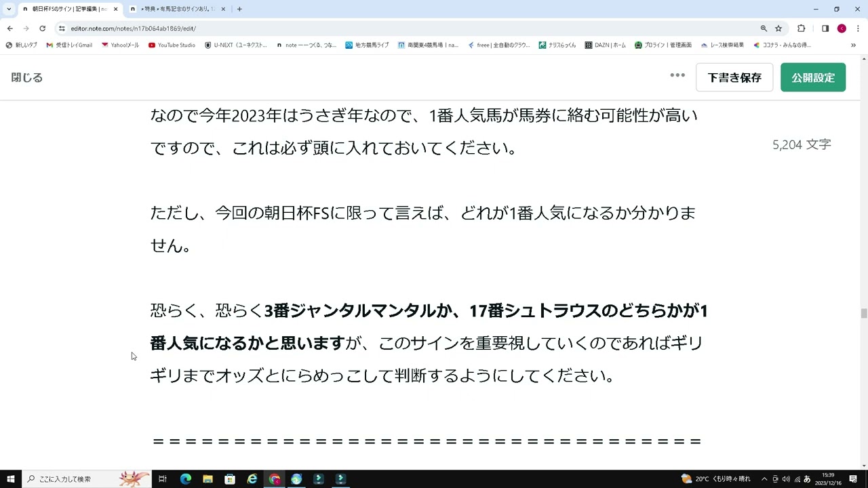Open the YouTube Studio bookmark
868x488 pixels.
coord(172,45)
